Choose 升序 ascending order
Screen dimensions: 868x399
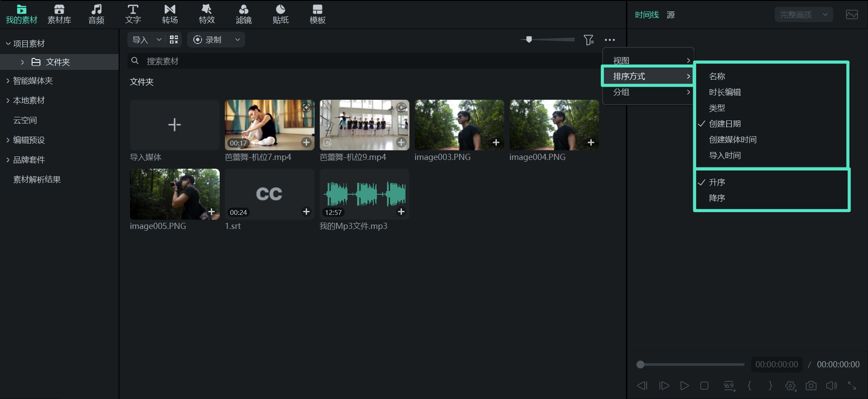717,182
